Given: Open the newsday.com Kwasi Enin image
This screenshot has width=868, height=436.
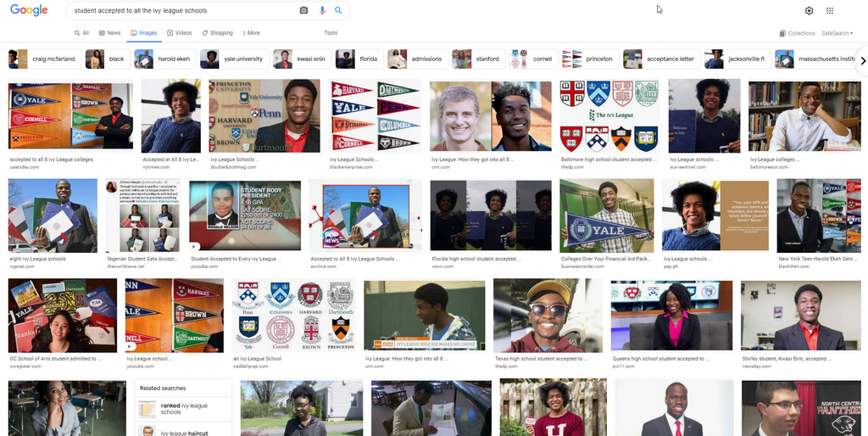Looking at the screenshot, I should [x=800, y=316].
